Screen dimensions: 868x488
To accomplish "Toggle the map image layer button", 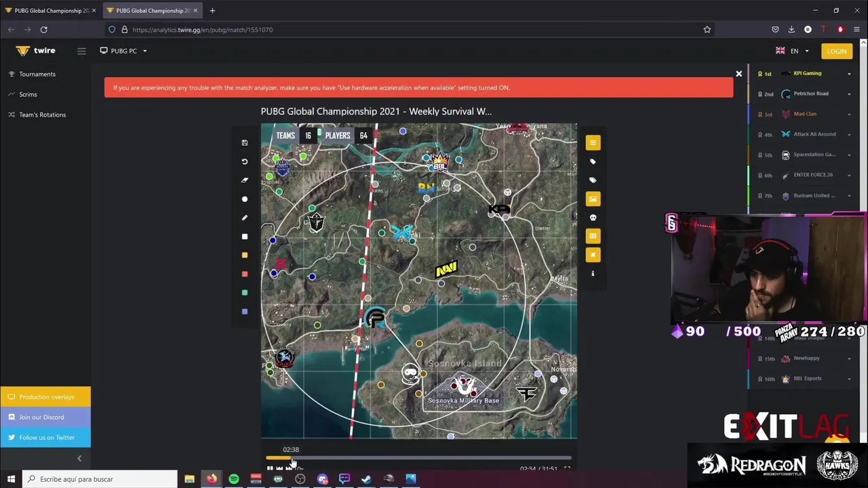I will point(593,199).
